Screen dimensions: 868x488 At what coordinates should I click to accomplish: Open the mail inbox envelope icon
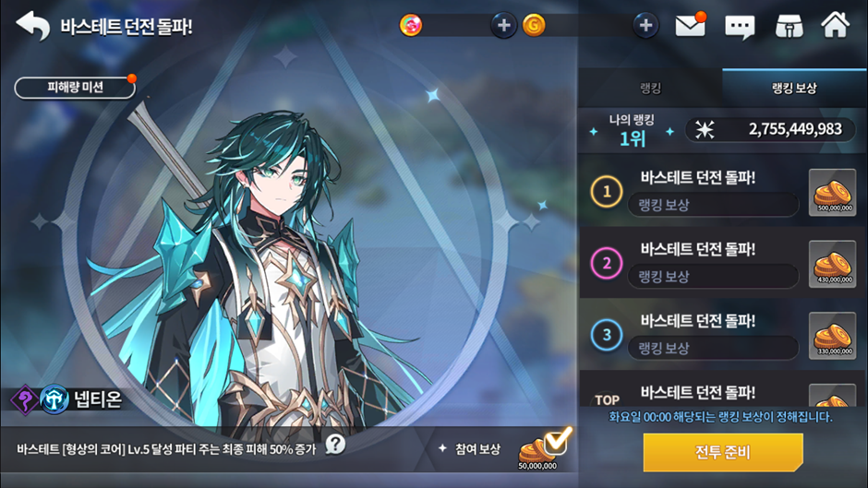[x=691, y=26]
